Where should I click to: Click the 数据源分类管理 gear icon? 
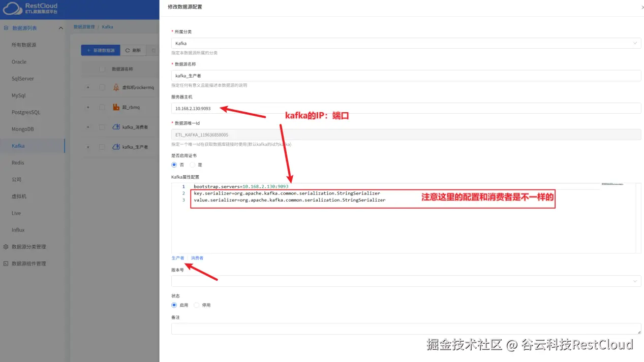click(6, 247)
